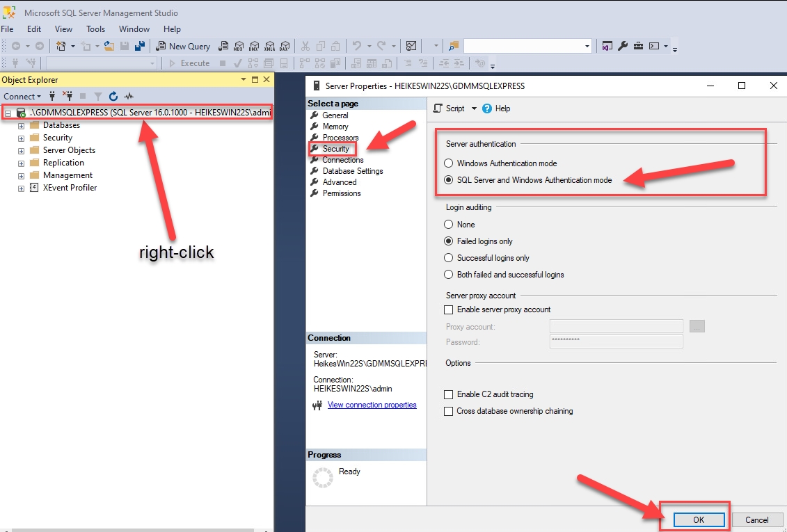This screenshot has height=532, width=787.
Task: Expand the Security folder in Object Explorer
Action: click(x=21, y=138)
